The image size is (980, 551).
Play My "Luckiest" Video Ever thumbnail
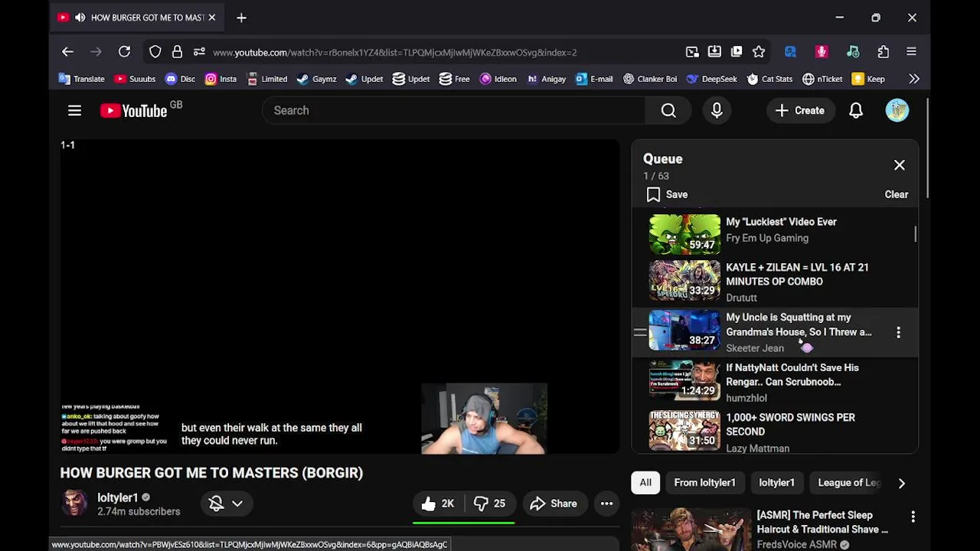click(685, 234)
